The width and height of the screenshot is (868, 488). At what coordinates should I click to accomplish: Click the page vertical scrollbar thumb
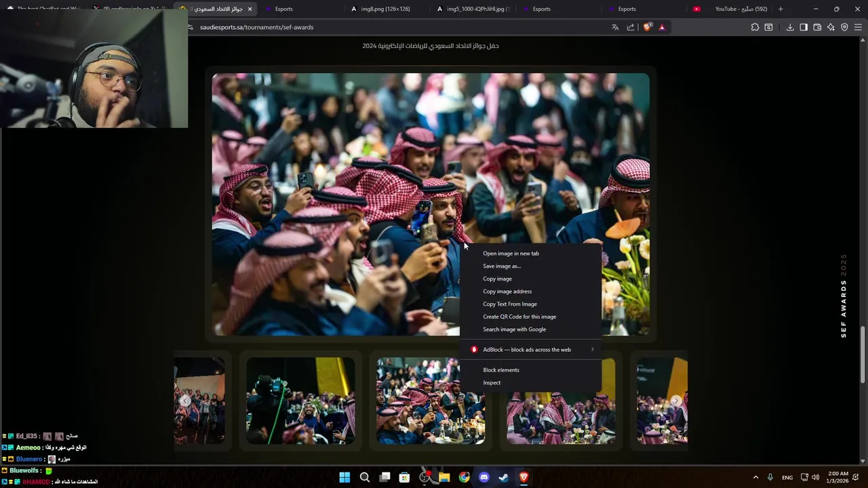point(863,355)
